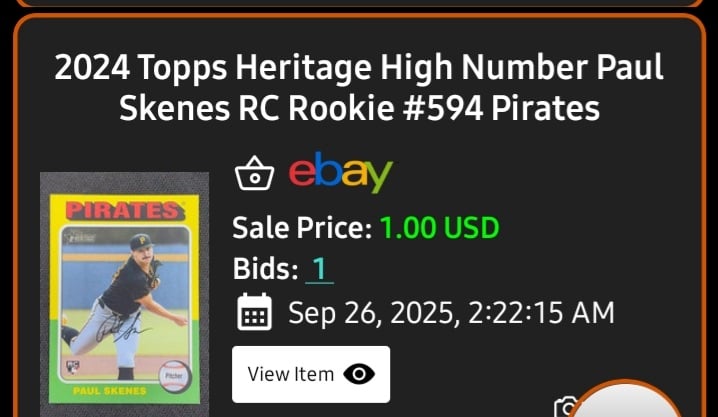Click the red PIRATES banner on the card

click(x=125, y=211)
